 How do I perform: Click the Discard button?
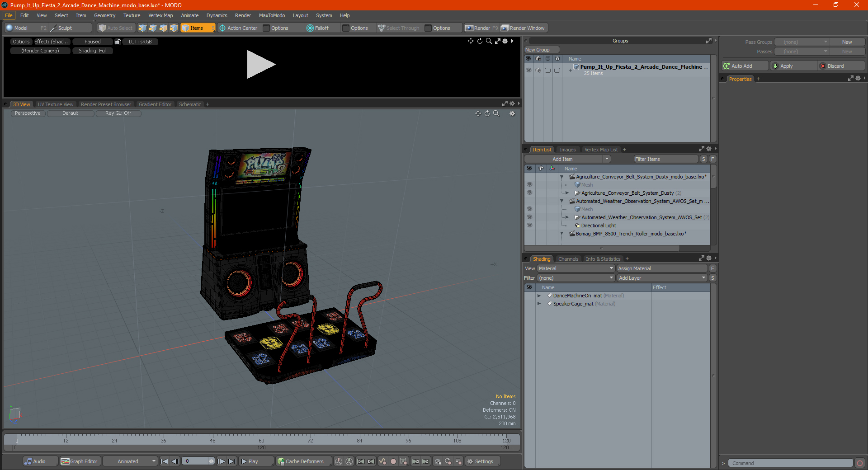pos(841,66)
